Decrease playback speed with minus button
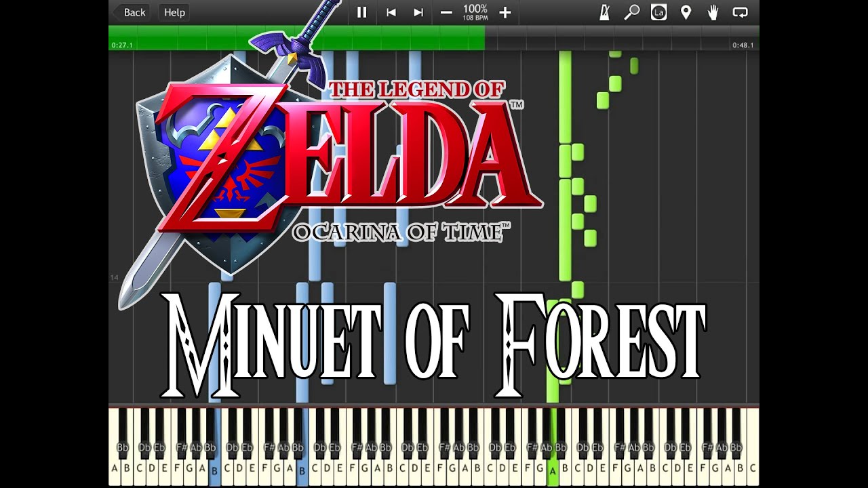The height and width of the screenshot is (488, 868). 446,12
